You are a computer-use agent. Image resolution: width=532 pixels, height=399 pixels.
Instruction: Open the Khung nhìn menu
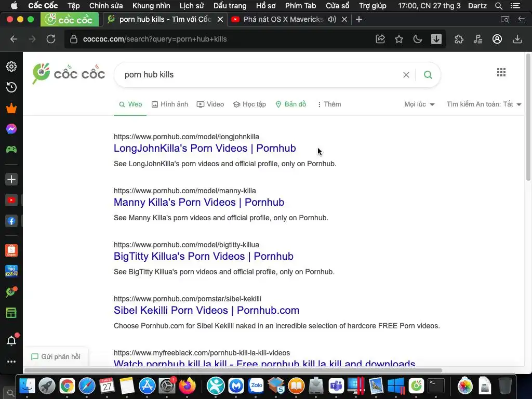[151, 6]
